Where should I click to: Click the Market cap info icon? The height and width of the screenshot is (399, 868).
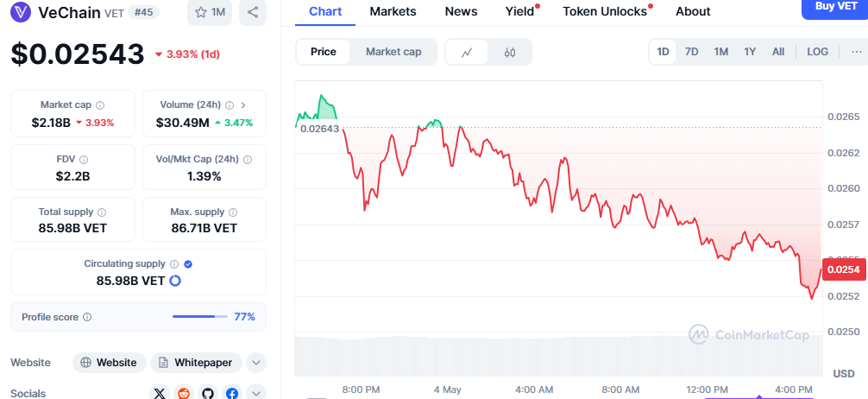(x=100, y=104)
